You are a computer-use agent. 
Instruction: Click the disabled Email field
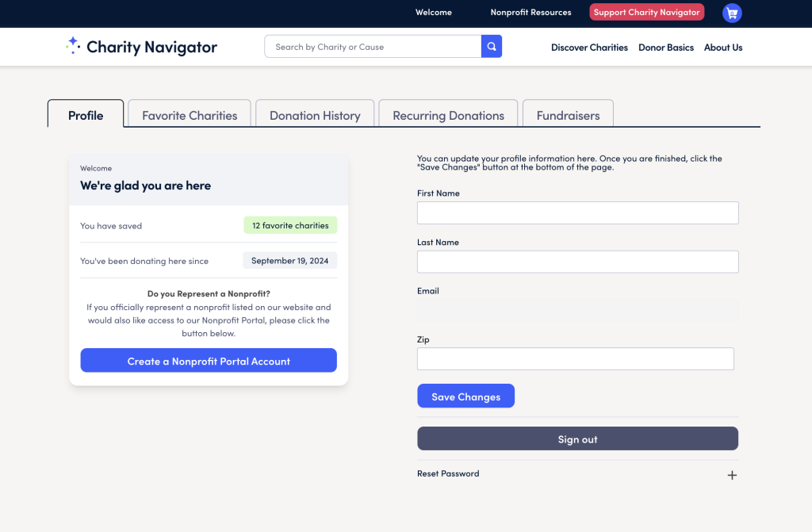pos(577,310)
